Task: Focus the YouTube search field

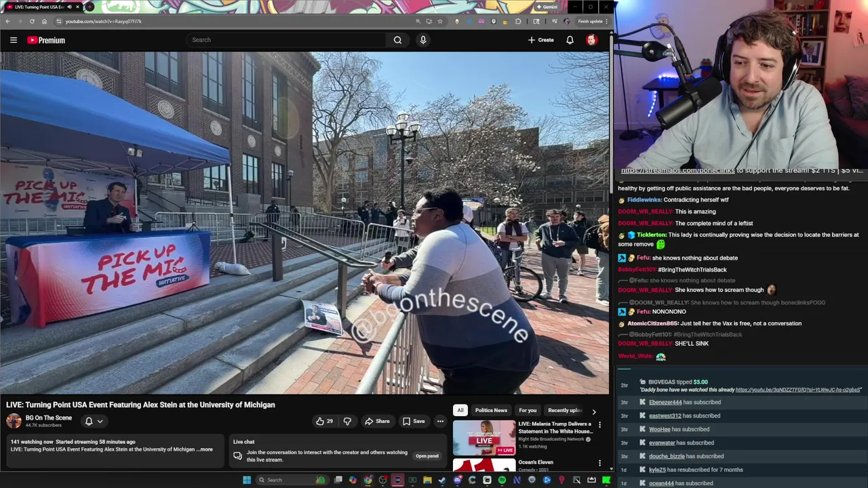Action: coord(287,40)
